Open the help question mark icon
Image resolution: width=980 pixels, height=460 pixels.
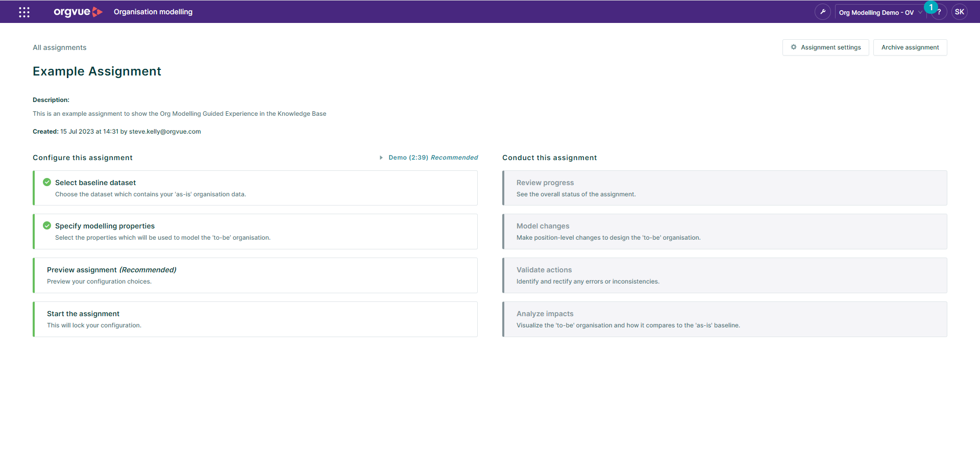[x=939, y=12]
